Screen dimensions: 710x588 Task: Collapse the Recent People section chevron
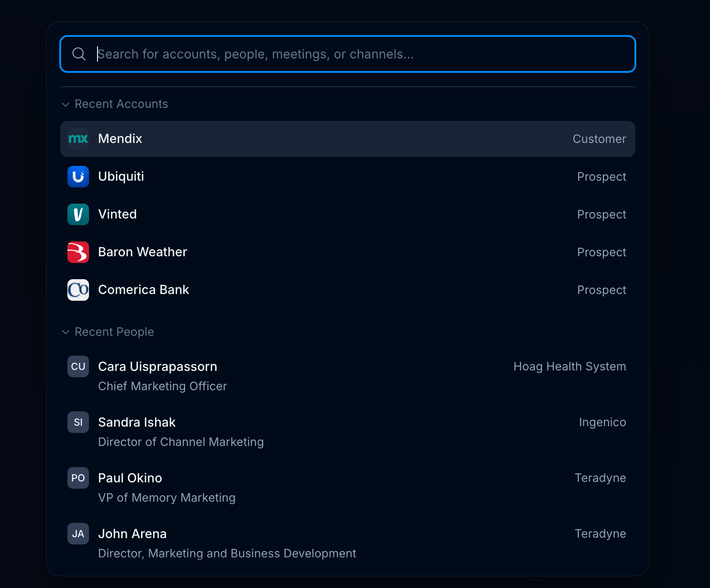point(66,332)
